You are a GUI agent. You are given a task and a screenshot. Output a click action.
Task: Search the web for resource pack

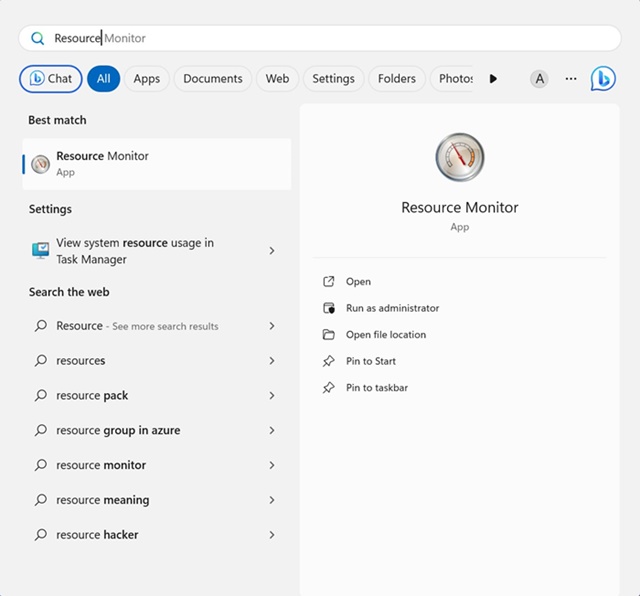coord(157,396)
